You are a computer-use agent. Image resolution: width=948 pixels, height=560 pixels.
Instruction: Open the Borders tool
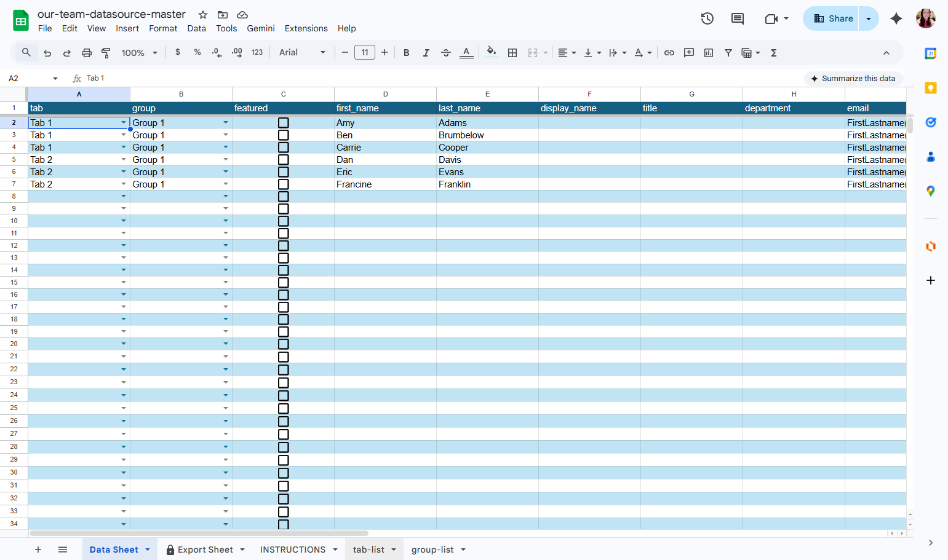pyautogui.click(x=512, y=53)
